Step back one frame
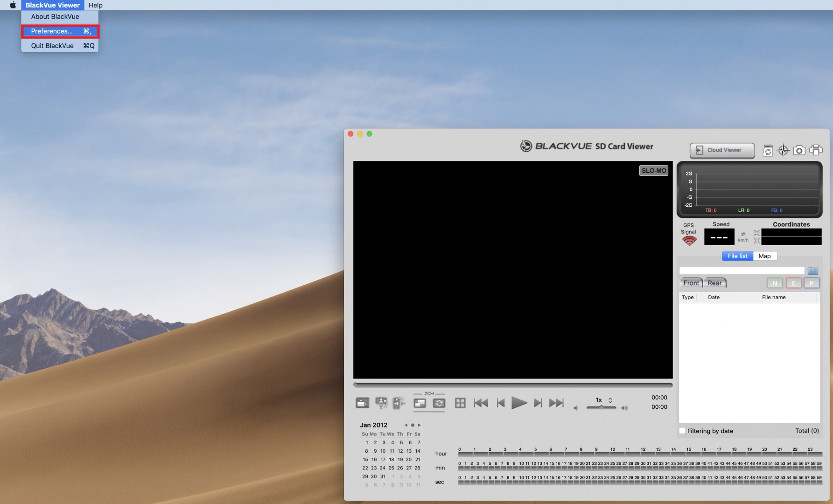Screen dimensions: 833x504 501,403
